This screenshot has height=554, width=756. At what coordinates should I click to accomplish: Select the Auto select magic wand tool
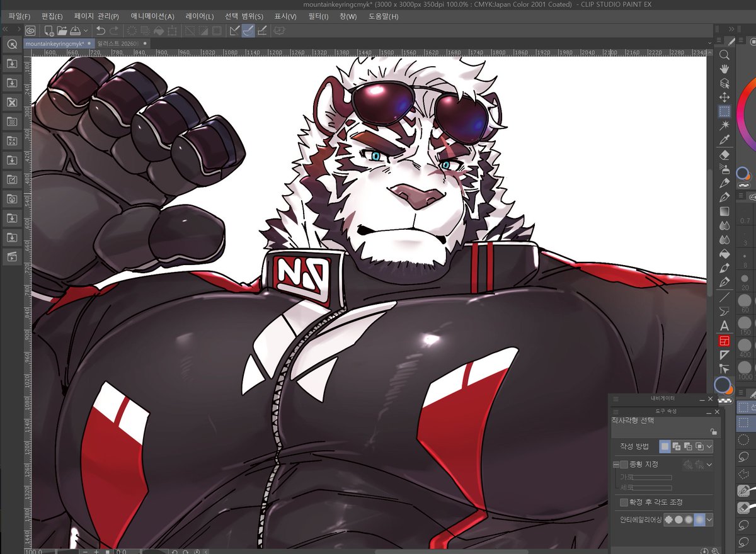724,125
